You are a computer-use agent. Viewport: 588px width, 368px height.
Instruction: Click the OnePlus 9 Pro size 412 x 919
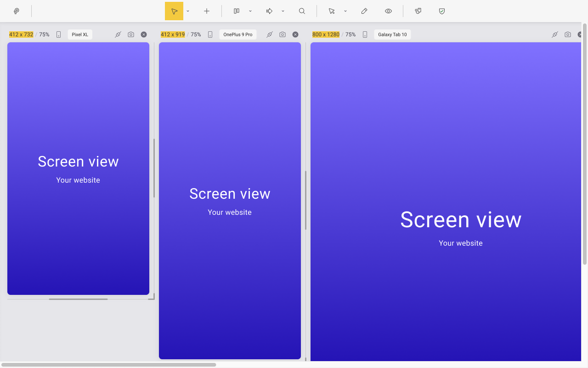pyautogui.click(x=173, y=34)
